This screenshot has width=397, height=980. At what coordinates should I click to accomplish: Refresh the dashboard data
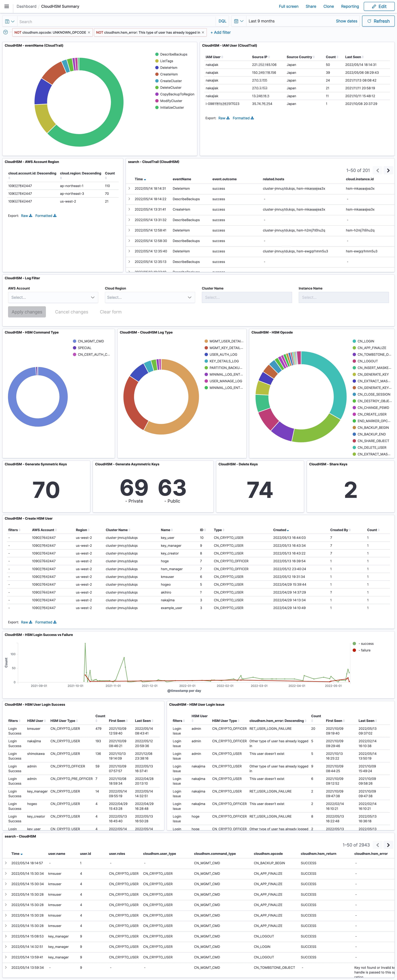tap(378, 21)
